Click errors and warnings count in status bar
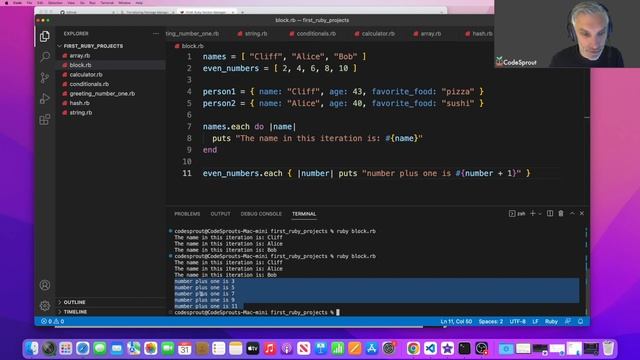This screenshot has width=640, height=360. click(53, 322)
